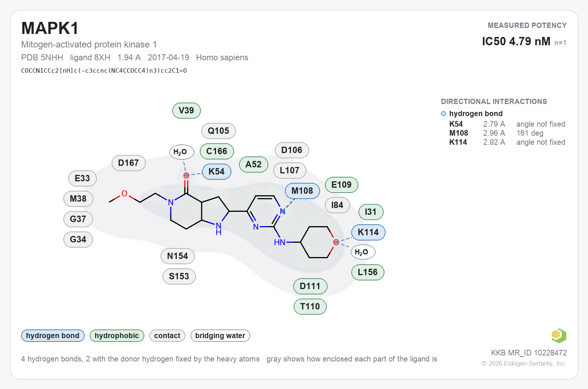588x389 pixels.
Task: Click the C166 hydrophobic residue bubble
Action: point(217,152)
